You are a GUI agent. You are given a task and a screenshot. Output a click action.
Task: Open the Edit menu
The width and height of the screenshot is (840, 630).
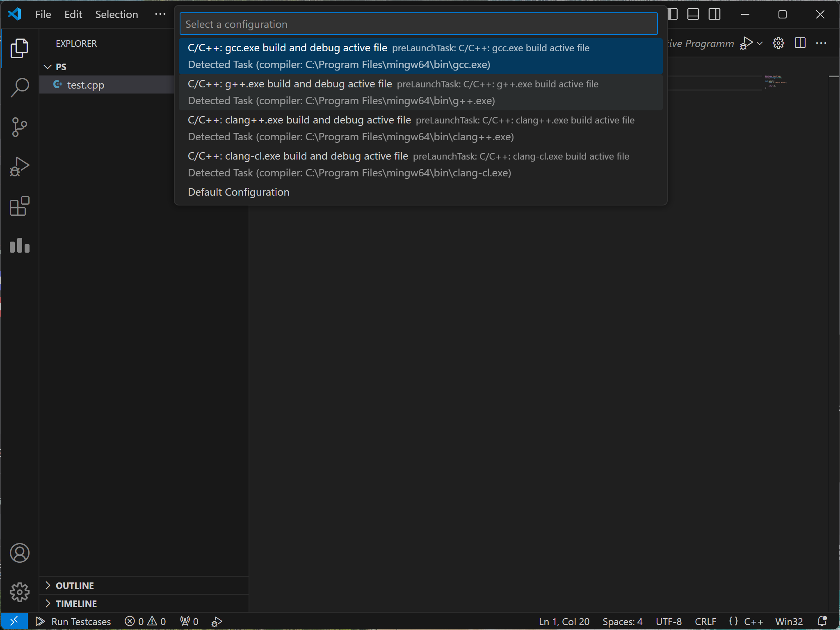coord(73,14)
